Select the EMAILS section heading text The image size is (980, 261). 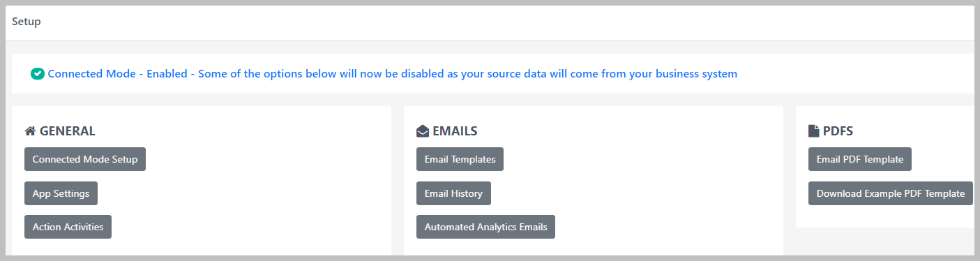(455, 131)
